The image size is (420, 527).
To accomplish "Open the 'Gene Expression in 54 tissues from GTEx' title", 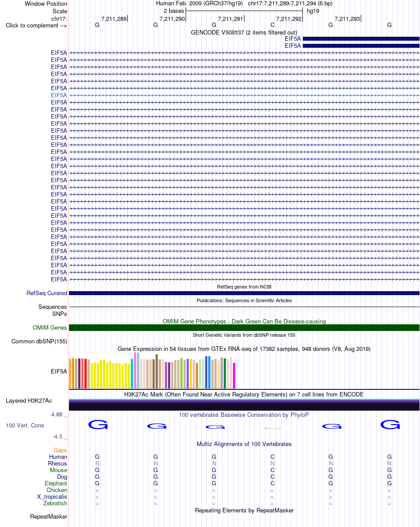I will tap(244, 349).
